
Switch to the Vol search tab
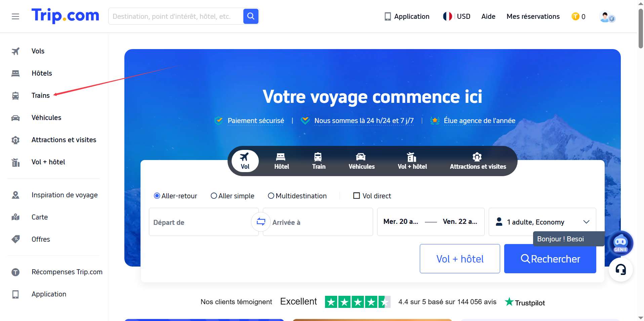[245, 161]
